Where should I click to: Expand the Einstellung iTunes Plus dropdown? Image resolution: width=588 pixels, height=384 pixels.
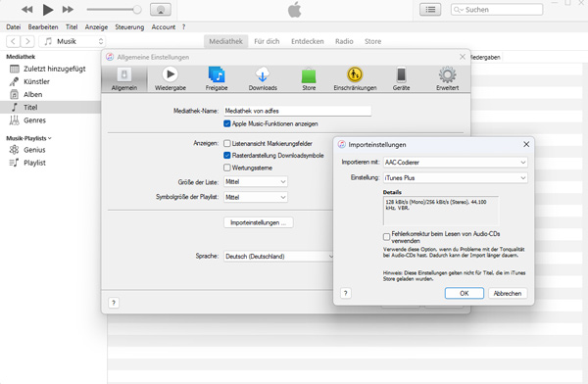coord(456,178)
